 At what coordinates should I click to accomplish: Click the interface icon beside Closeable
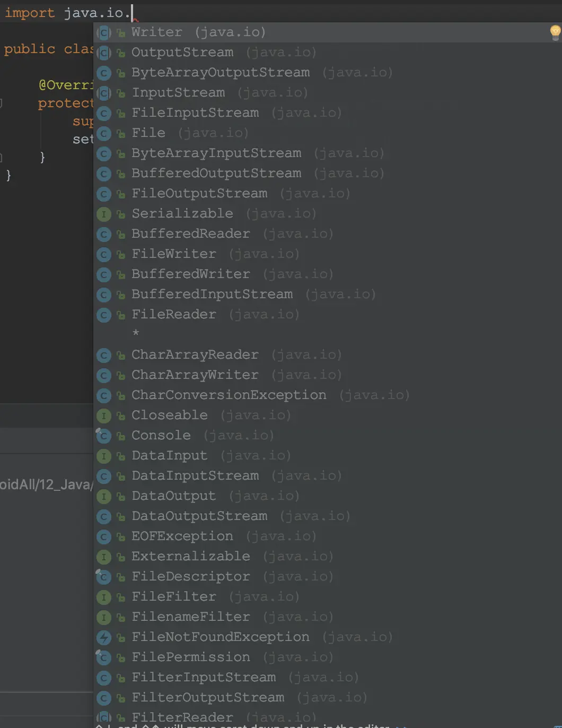point(104,416)
